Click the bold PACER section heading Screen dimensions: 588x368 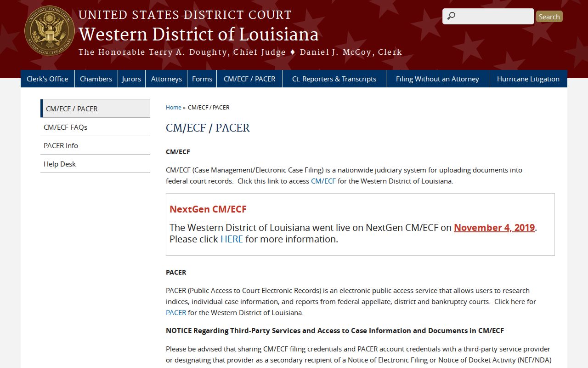pyautogui.click(x=176, y=272)
